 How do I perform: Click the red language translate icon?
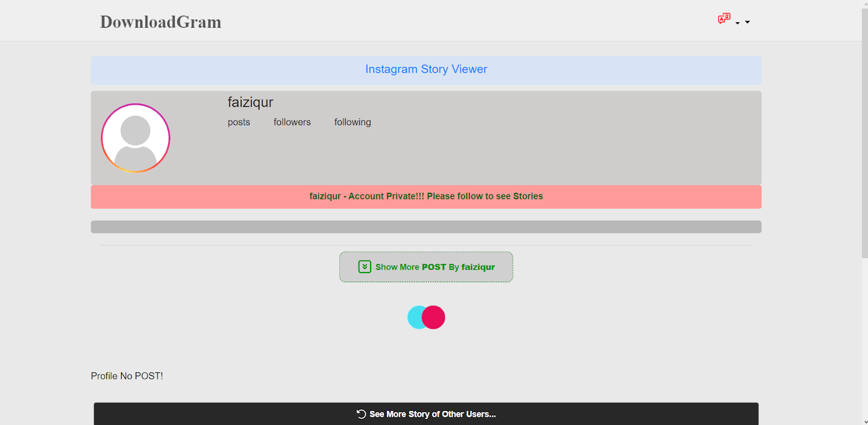point(724,19)
